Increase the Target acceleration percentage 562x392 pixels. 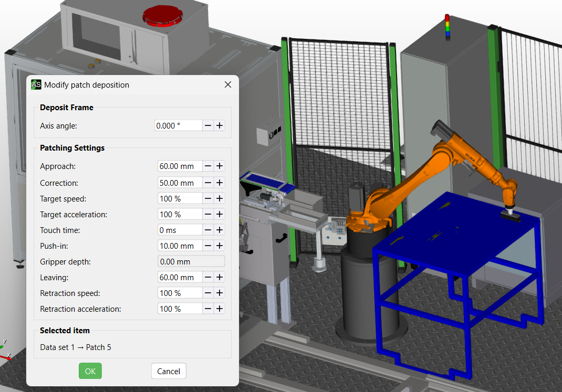pos(220,214)
